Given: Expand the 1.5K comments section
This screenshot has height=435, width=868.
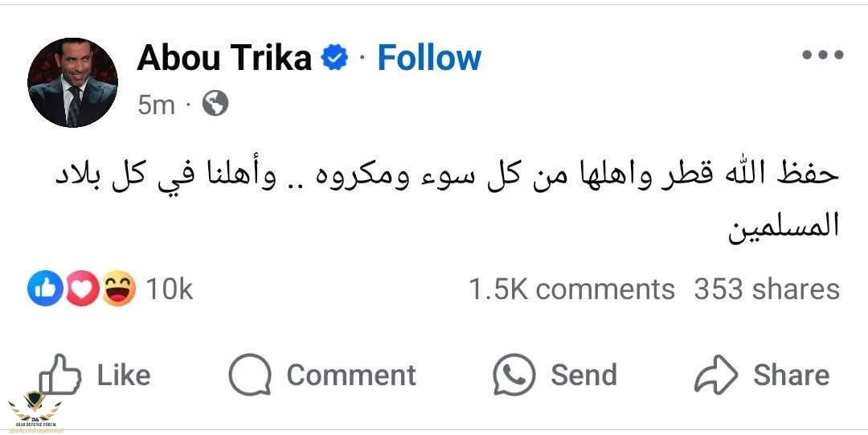Looking at the screenshot, I should [571, 289].
